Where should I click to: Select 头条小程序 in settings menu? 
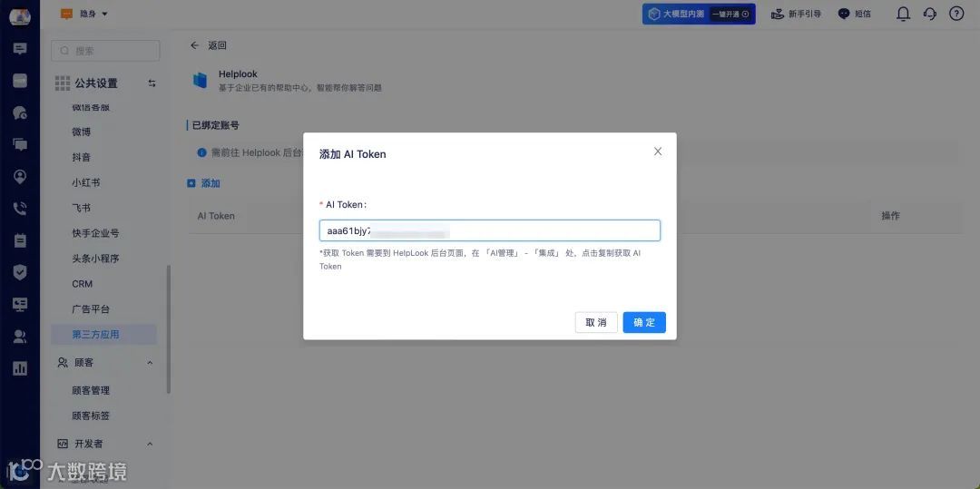coord(95,259)
